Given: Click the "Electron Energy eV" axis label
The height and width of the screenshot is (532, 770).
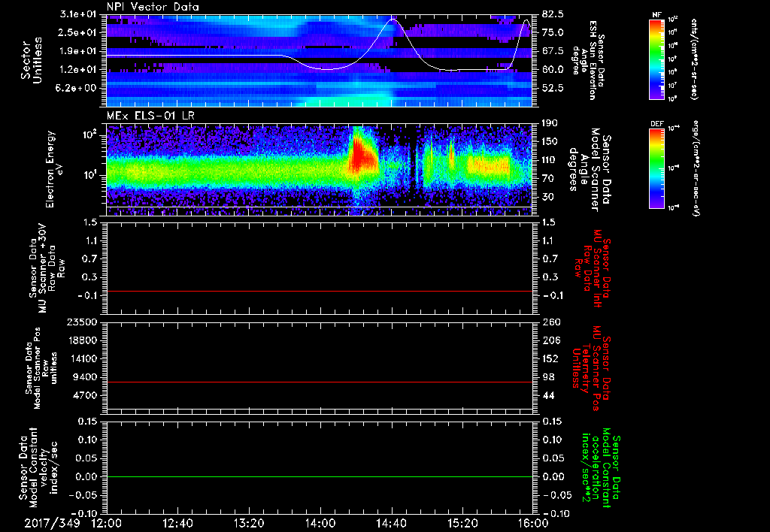Looking at the screenshot, I should [55, 169].
